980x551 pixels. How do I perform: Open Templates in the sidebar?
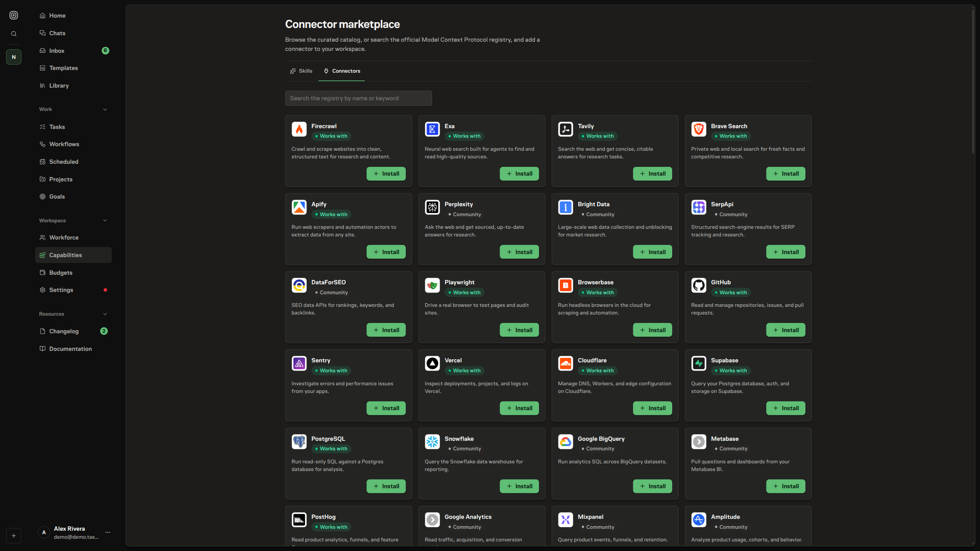coord(73,68)
